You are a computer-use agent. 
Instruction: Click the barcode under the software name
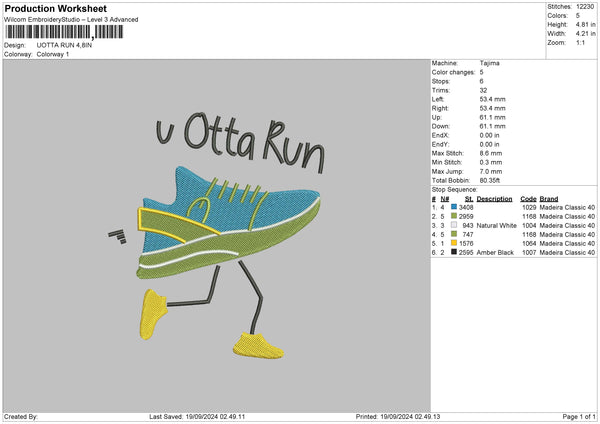(62, 32)
